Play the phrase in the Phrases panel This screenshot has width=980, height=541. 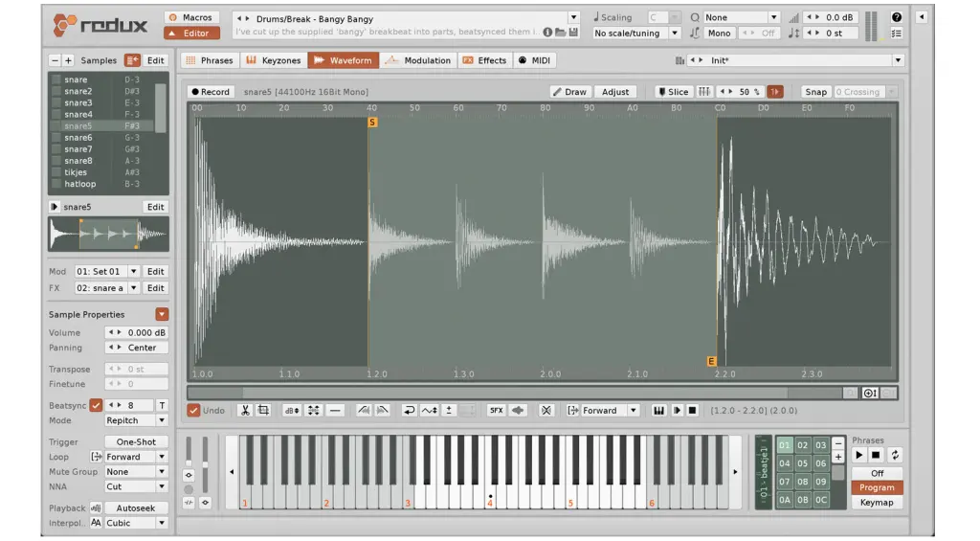point(858,456)
